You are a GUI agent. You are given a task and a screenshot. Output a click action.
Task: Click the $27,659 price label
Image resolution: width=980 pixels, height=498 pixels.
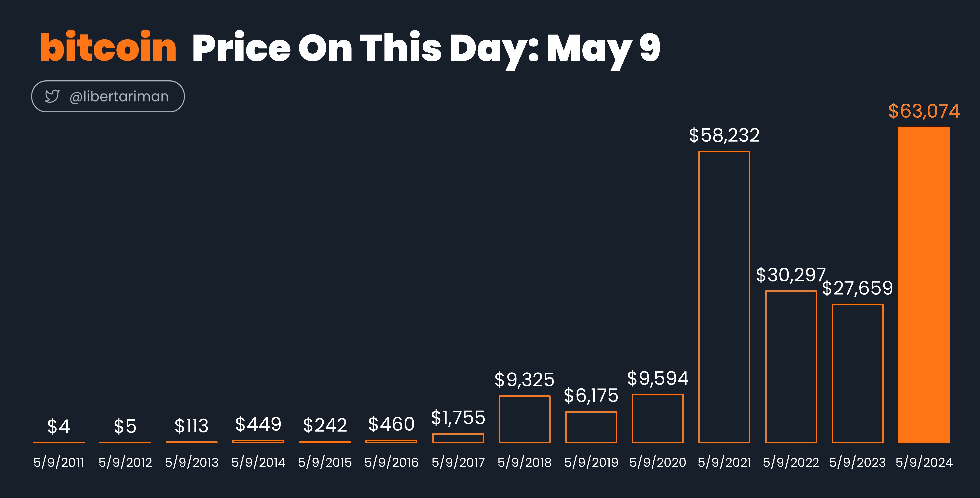[x=857, y=288]
